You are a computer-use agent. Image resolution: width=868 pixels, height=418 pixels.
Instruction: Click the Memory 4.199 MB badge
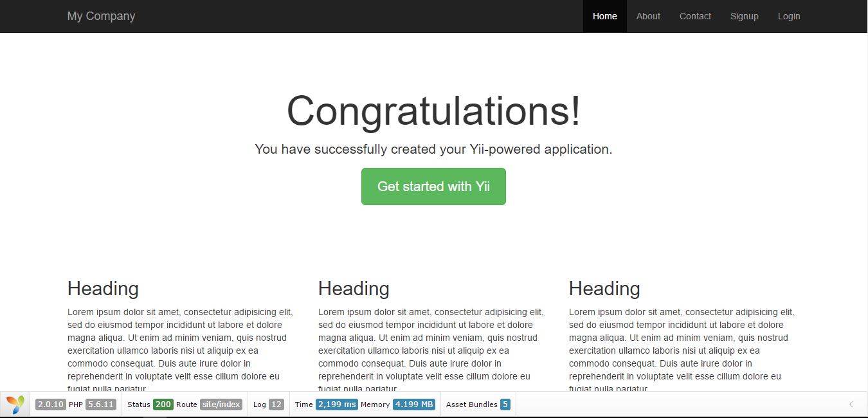414,404
